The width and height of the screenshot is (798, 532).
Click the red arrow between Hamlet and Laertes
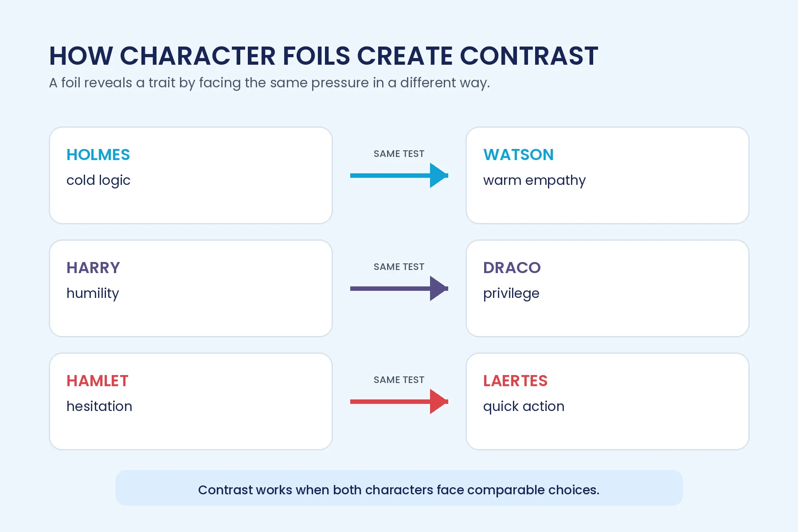click(x=399, y=402)
